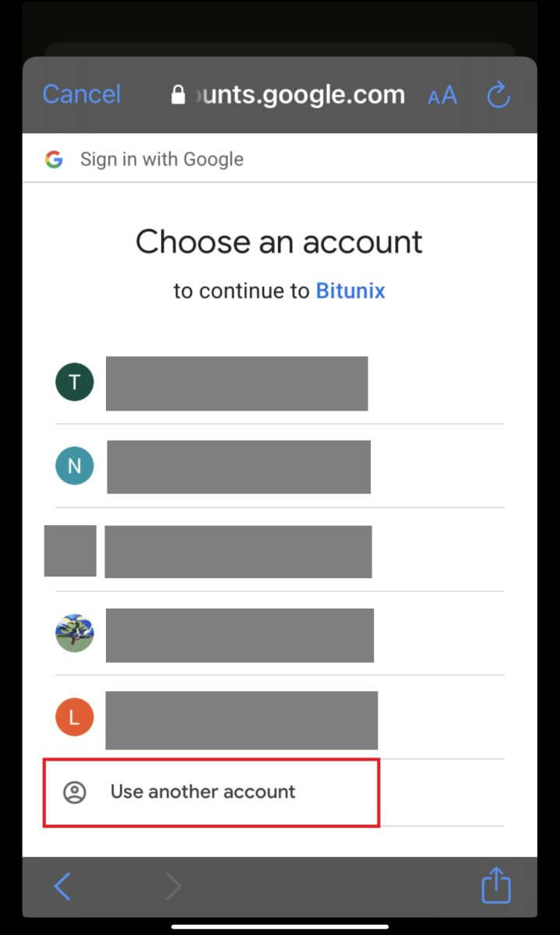Viewport: 560px width, 935px height.
Task: Tap the back navigation arrow
Action: [63, 885]
